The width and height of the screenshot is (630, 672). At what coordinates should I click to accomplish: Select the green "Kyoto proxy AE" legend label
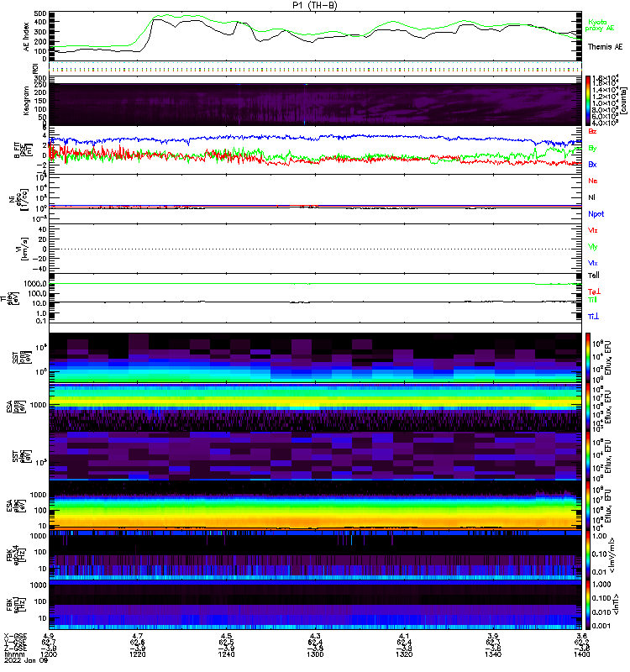click(x=599, y=25)
